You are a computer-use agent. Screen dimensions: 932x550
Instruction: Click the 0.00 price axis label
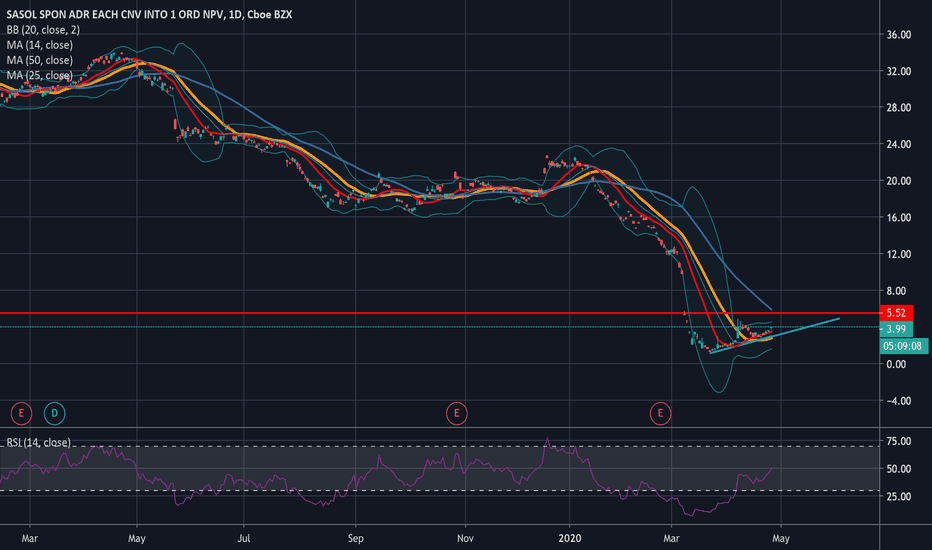[896, 364]
